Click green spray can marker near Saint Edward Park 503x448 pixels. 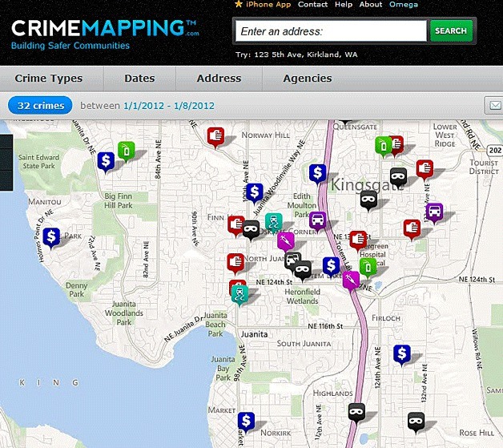pyautogui.click(x=126, y=149)
